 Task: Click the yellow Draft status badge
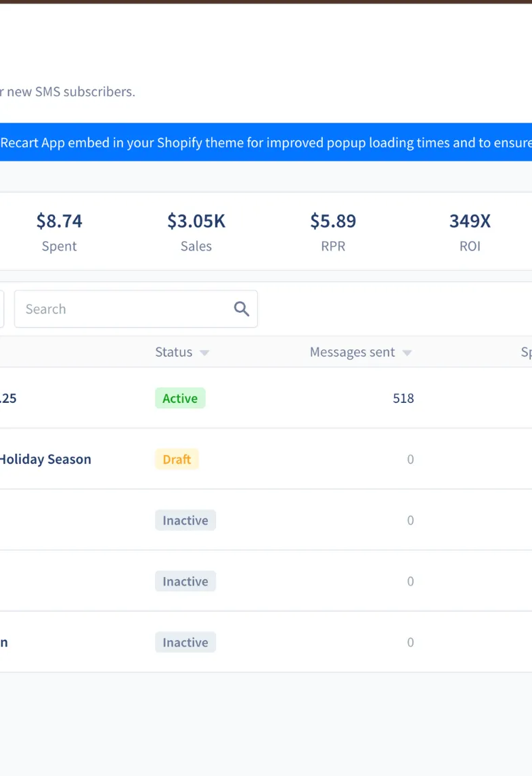pos(177,459)
